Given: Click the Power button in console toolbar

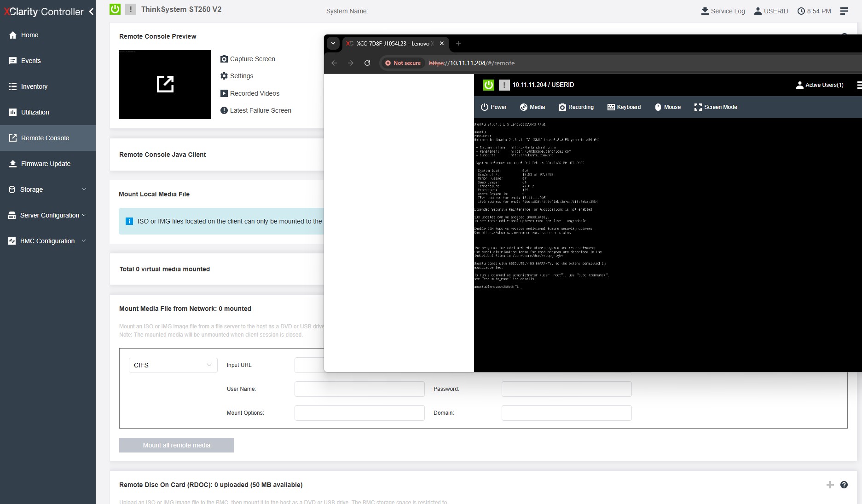Looking at the screenshot, I should coord(493,107).
